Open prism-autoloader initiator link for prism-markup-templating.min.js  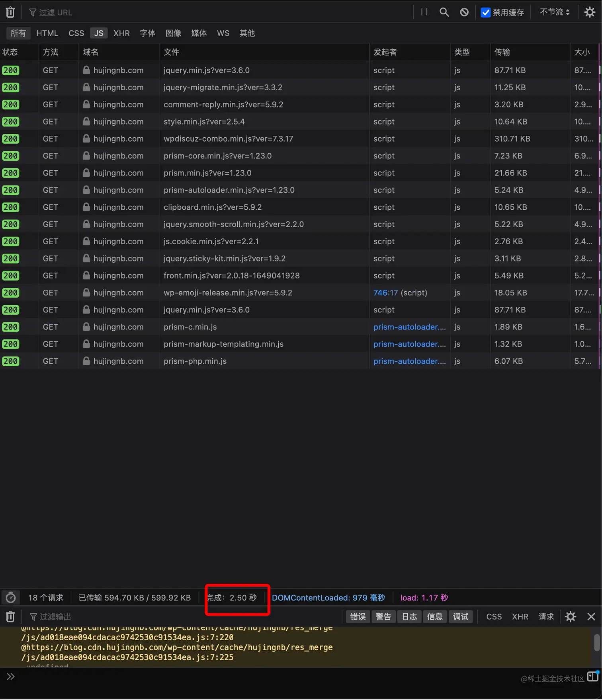coord(409,344)
